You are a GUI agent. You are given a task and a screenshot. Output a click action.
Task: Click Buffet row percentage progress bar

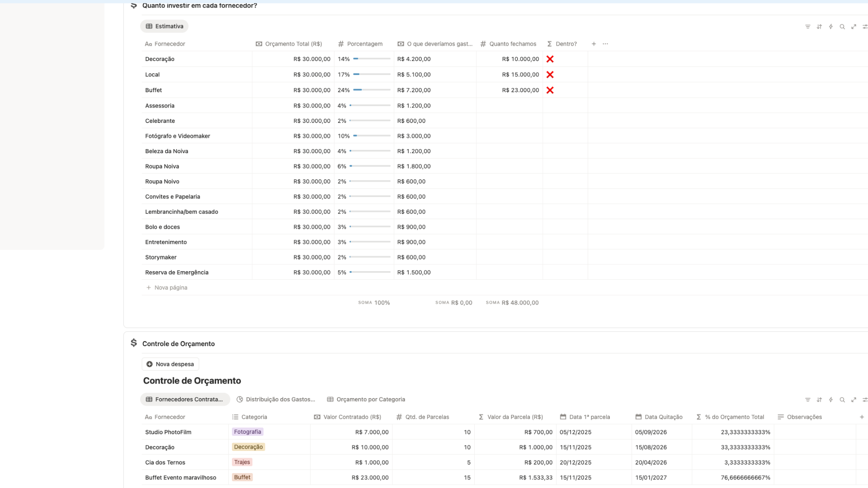(372, 90)
